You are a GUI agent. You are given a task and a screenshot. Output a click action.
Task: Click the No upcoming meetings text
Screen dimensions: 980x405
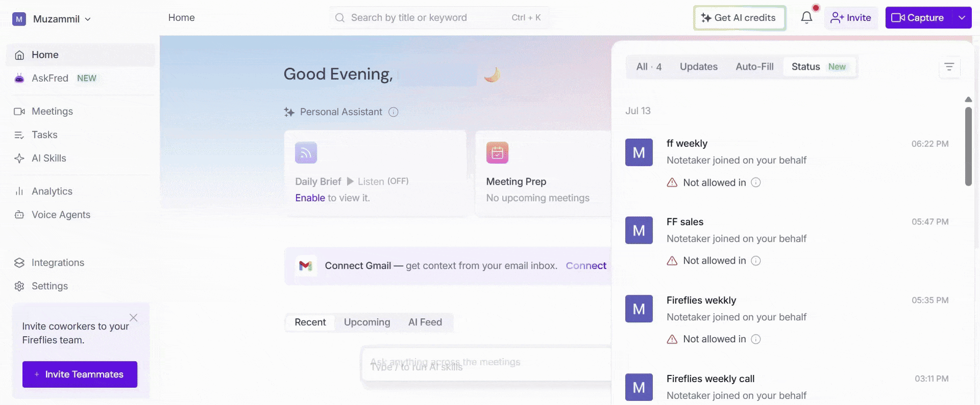(537, 198)
